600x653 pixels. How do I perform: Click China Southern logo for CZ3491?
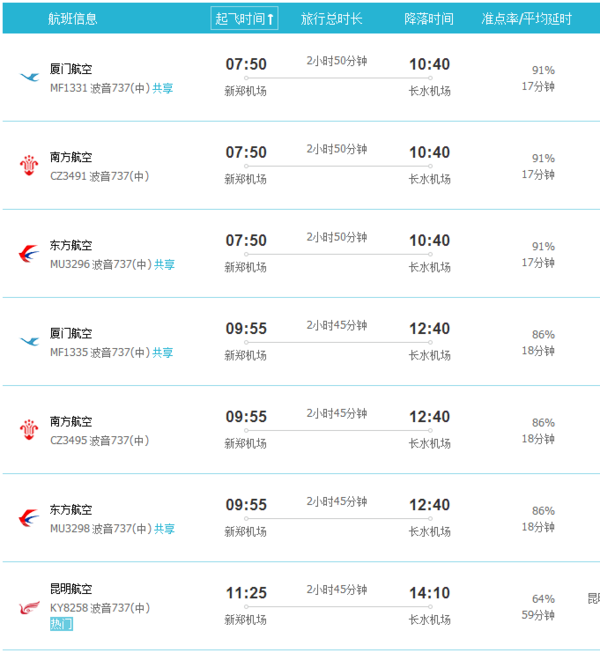[x=29, y=165]
